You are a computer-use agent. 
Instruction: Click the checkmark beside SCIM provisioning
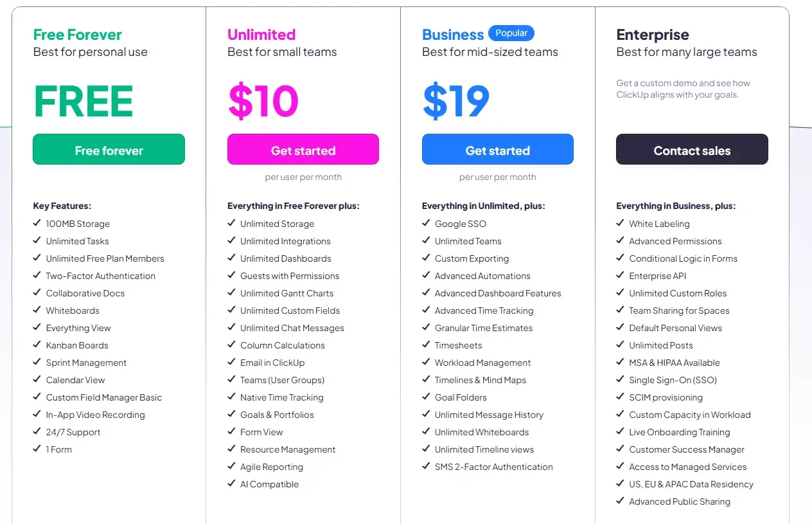point(621,397)
